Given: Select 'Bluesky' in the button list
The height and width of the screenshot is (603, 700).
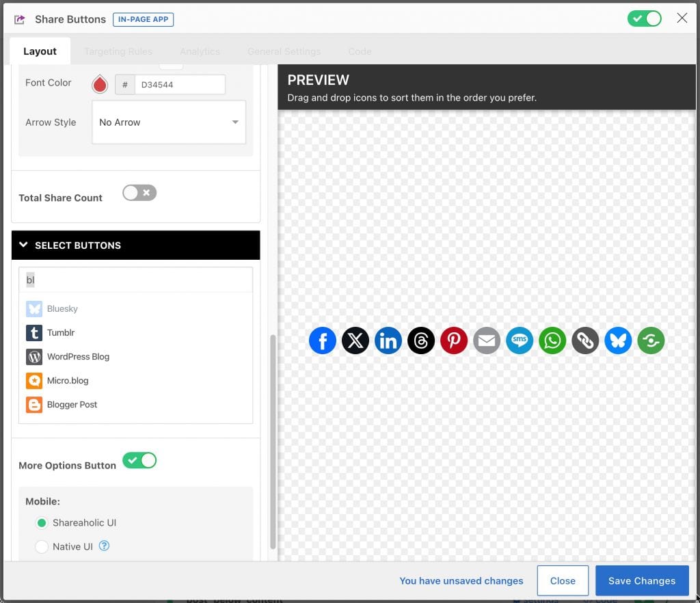Looking at the screenshot, I should click(x=62, y=309).
